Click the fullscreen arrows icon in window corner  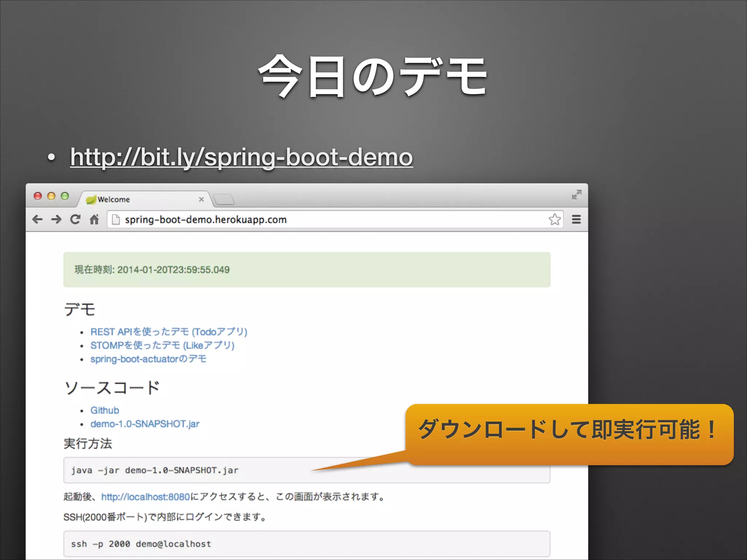[x=577, y=195]
